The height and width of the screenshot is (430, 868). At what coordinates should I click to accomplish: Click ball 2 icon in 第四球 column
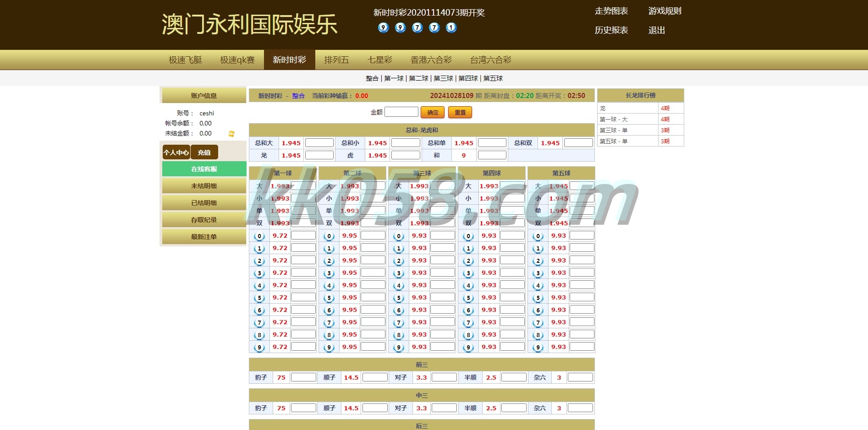pos(468,261)
